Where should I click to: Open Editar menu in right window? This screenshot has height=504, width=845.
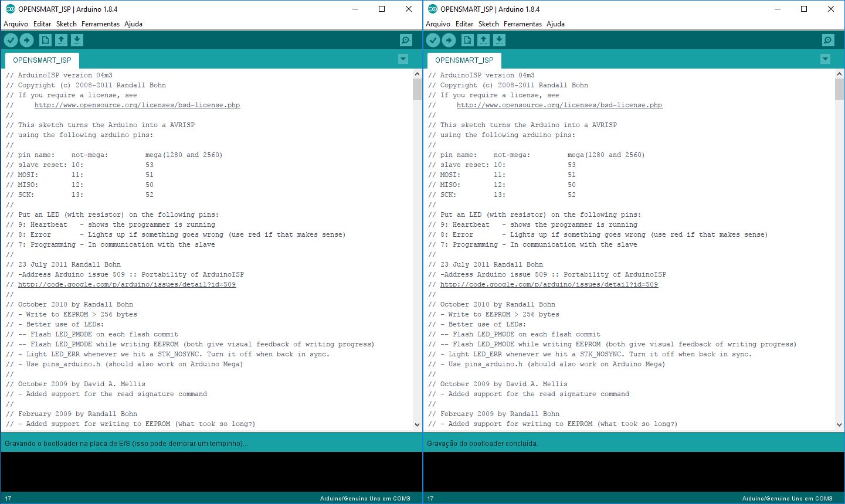[464, 24]
